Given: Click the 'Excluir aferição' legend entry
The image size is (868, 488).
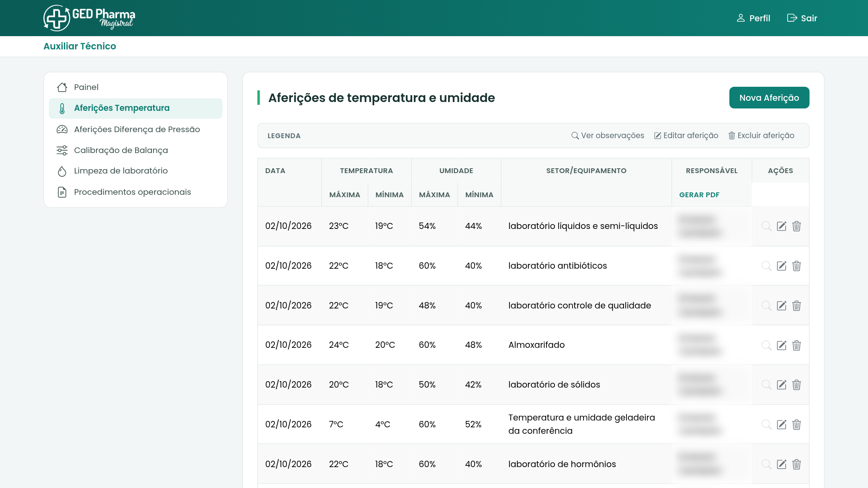Looking at the screenshot, I should click(x=762, y=136).
